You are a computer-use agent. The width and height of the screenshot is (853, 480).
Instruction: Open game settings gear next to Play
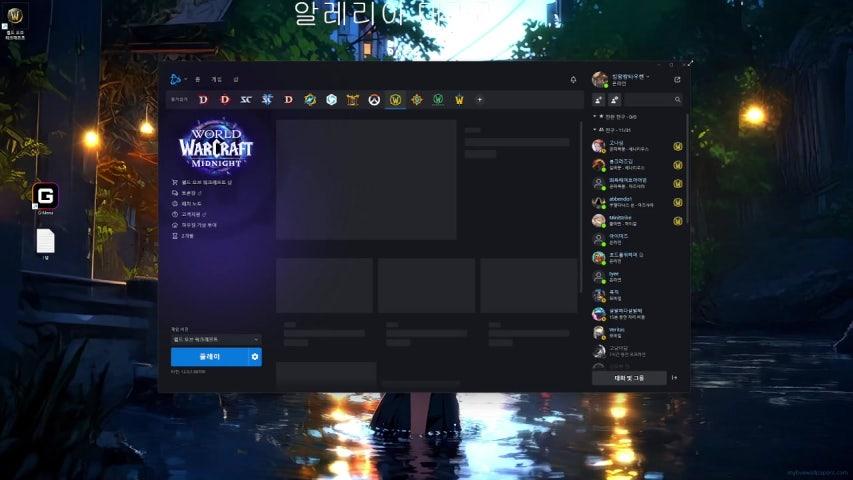coord(255,357)
